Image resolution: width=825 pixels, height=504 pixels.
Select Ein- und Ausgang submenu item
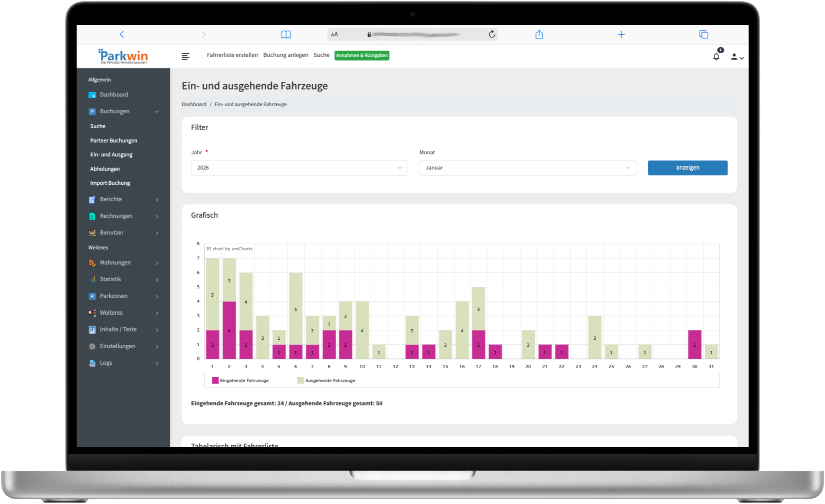click(x=111, y=155)
